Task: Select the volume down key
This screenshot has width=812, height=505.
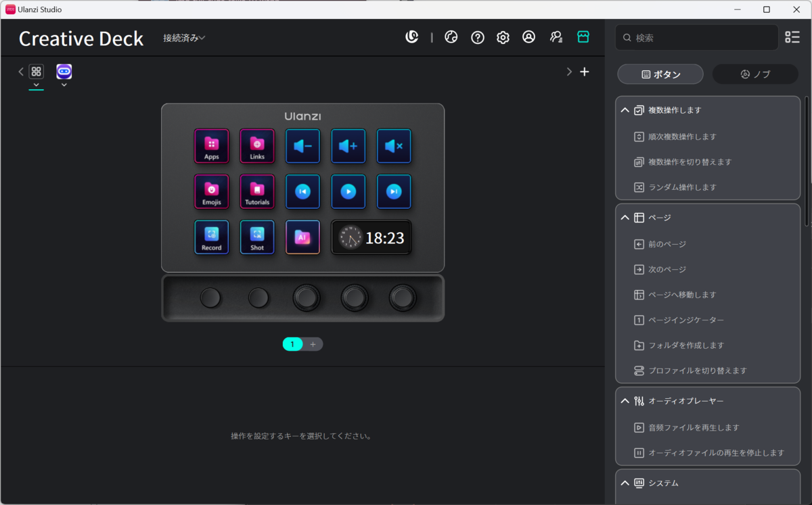Action: tap(302, 146)
